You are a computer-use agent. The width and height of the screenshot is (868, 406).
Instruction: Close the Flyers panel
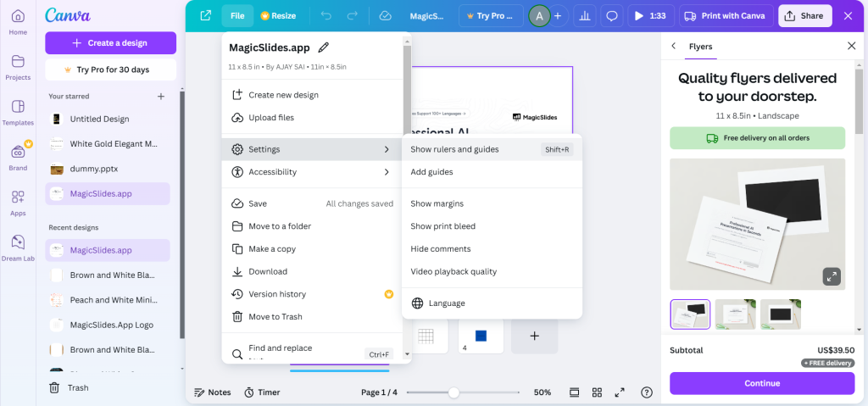pyautogui.click(x=851, y=46)
